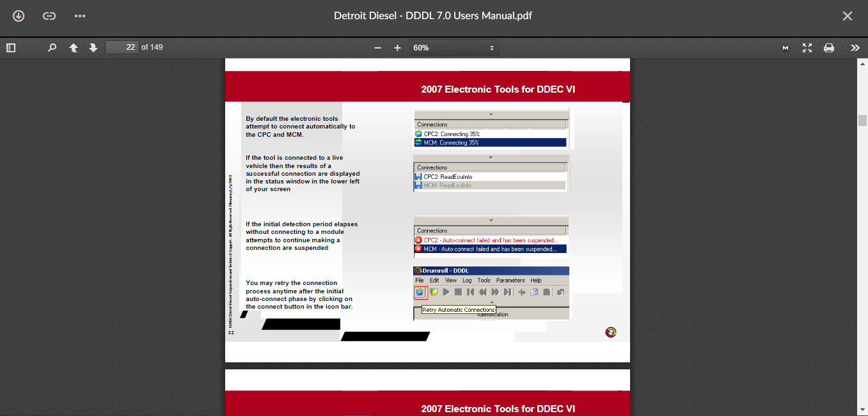Click the paragraph starting 'If the tool is connected'
Image resolution: width=868 pixels, height=416 pixels.
point(303,173)
